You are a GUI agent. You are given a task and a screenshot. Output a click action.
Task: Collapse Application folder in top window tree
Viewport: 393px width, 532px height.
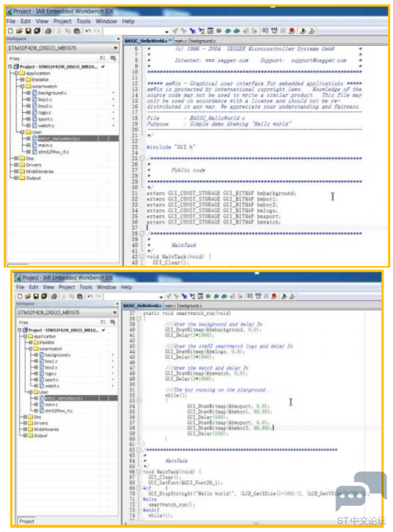click(16, 73)
